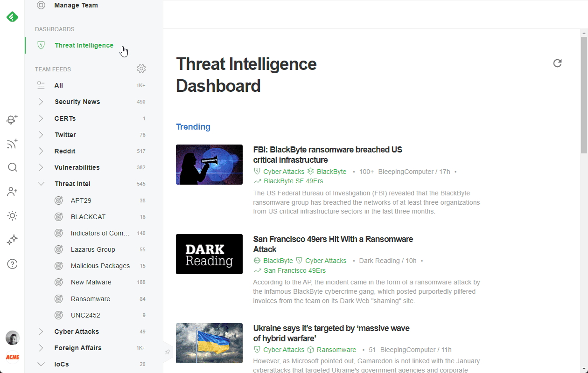This screenshot has width=588, height=373.
Task: Toggle the theme brightness sun icon
Action: pyautogui.click(x=12, y=216)
